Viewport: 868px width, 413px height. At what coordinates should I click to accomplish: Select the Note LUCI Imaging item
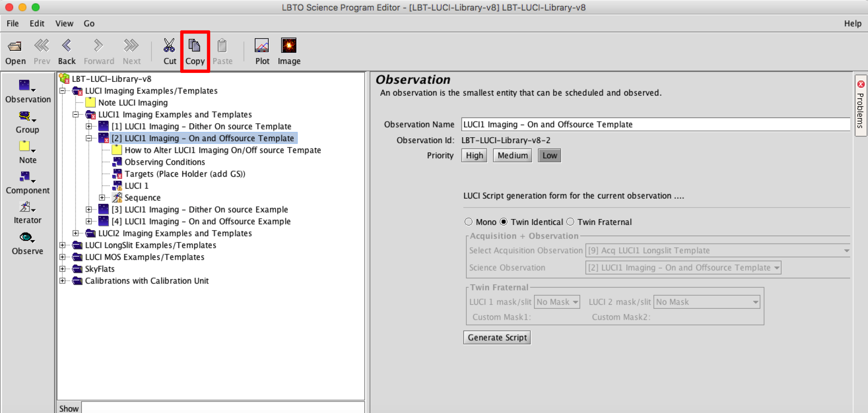pyautogui.click(x=133, y=103)
